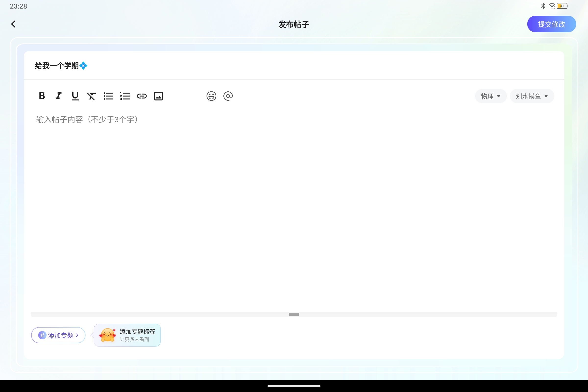Apply italic formatting
The width and height of the screenshot is (588, 392).
58,96
